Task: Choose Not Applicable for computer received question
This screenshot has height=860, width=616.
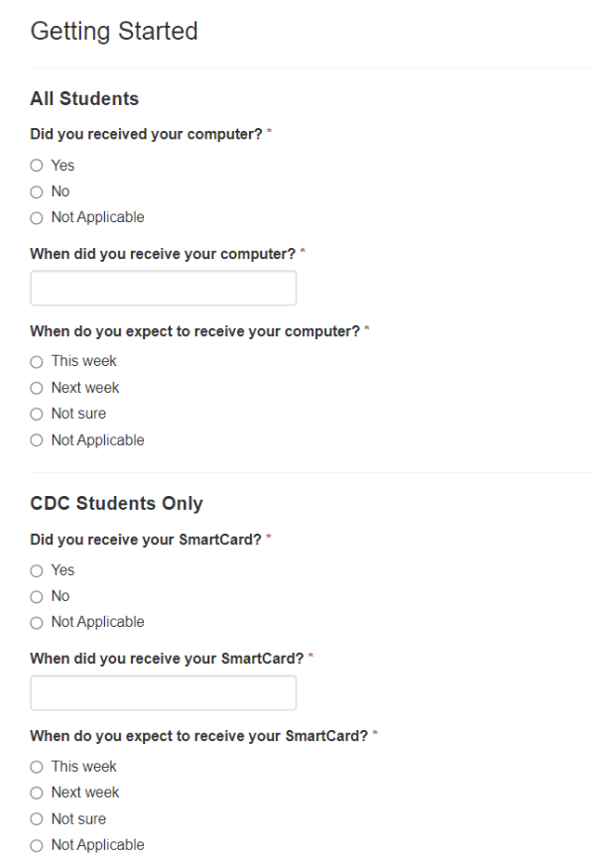Action: point(37,217)
